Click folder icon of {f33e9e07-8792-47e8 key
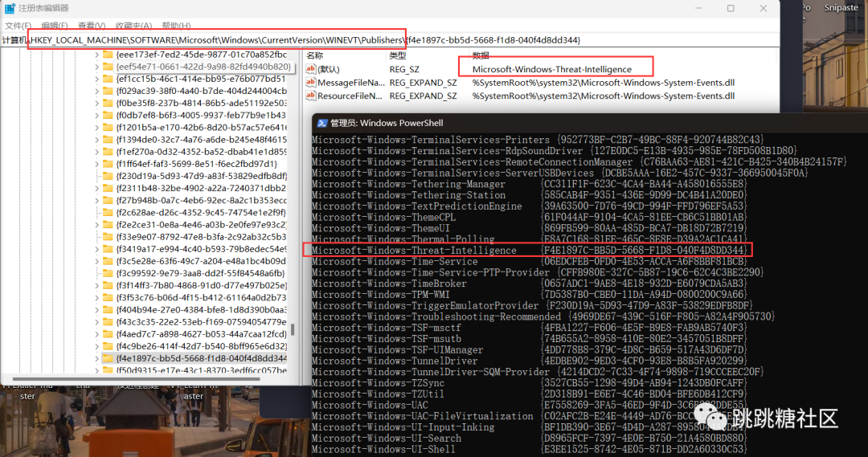Screen dimensions: 868x457 pos(108,237)
